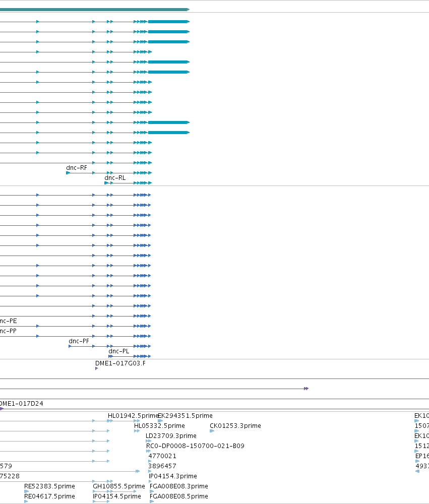Screen dimensions: 429x504
Task: Click the dnc-PL protein start arrow
Action: coord(110,356)
